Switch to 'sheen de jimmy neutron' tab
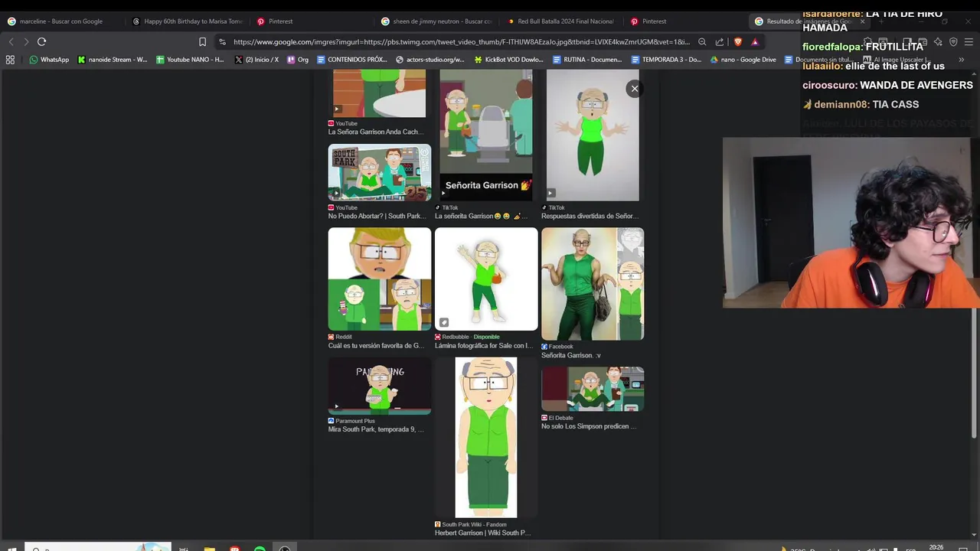This screenshot has height=551, width=980. (x=437, y=21)
